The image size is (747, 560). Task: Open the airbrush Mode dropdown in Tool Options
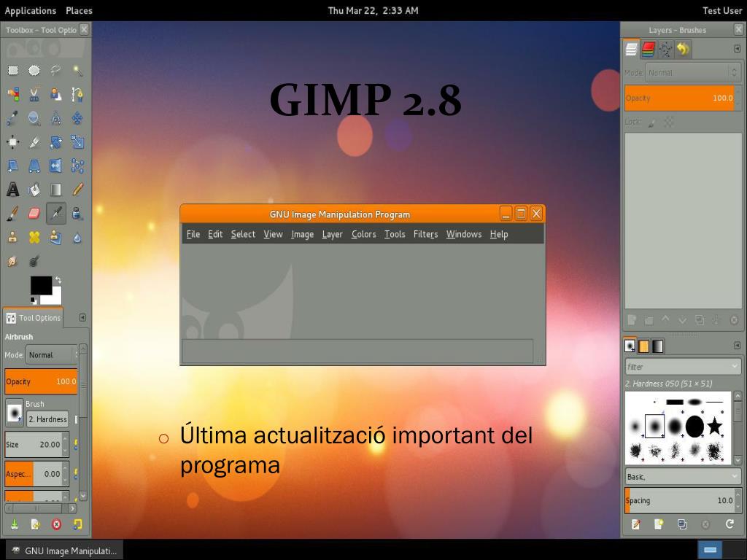pos(52,355)
